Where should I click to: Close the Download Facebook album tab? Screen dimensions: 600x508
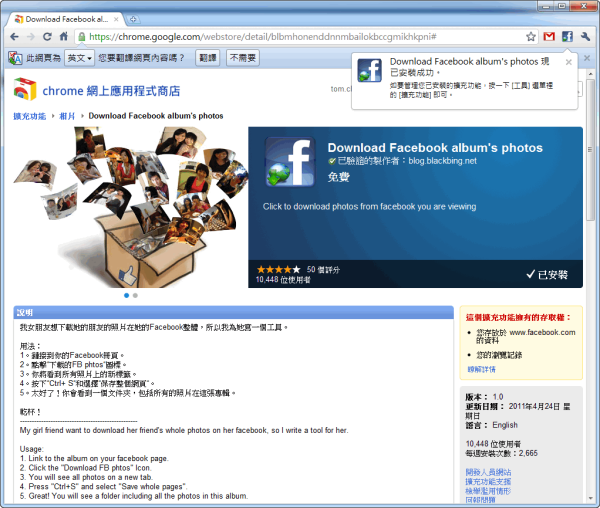click(116, 19)
